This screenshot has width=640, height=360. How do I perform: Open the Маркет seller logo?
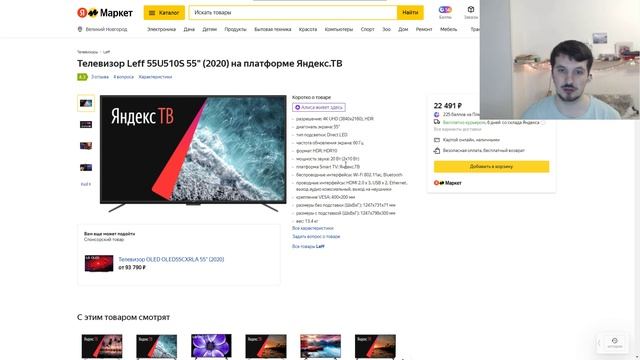447,183
